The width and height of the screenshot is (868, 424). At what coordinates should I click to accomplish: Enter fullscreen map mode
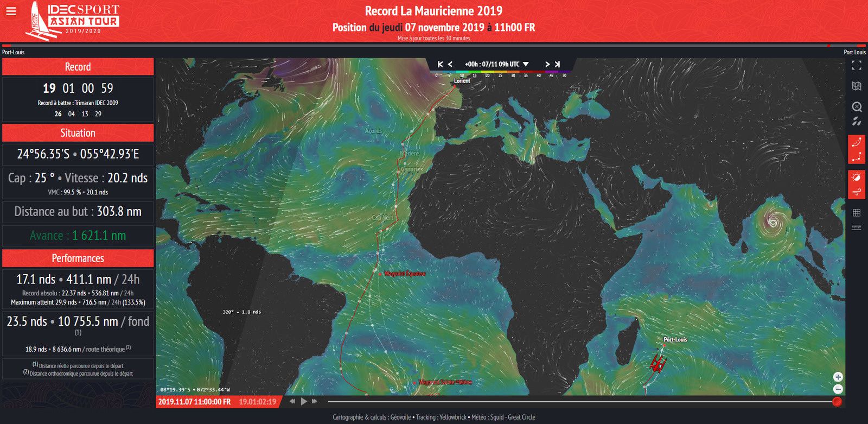tap(857, 66)
